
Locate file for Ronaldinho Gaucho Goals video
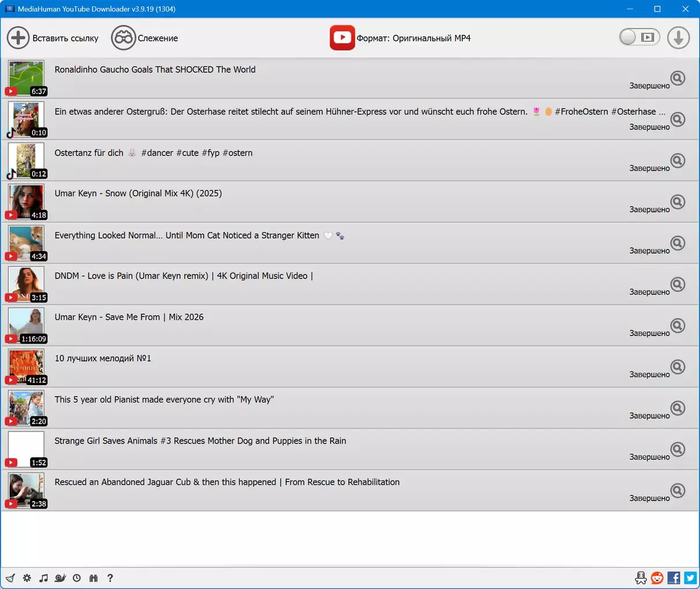click(x=677, y=78)
